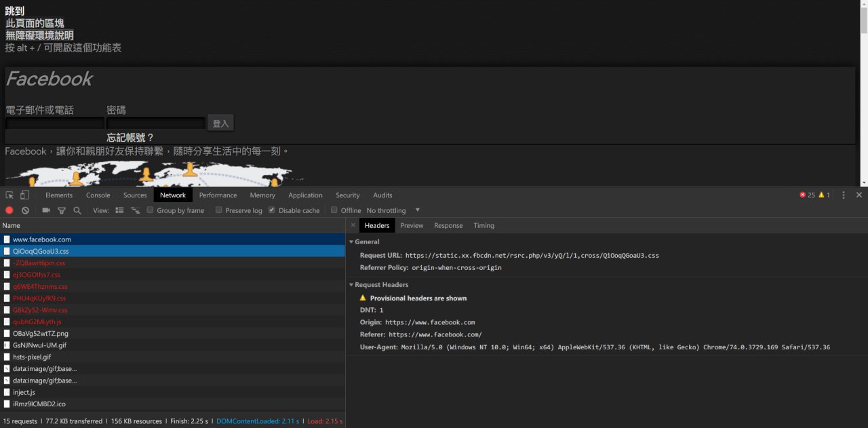Focus the 電子郵件或電話 input field
868x428 pixels.
(x=55, y=123)
